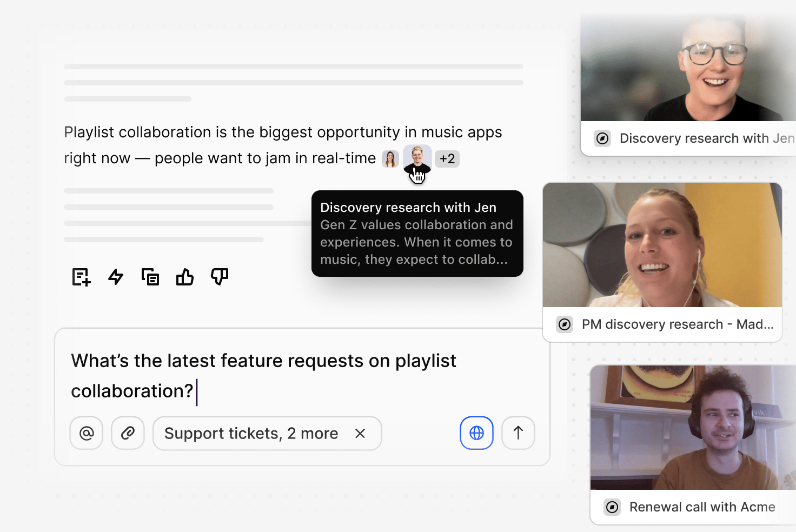Click the add-to-note icon below the answer
This screenshot has height=532, width=796.
pos(81,277)
